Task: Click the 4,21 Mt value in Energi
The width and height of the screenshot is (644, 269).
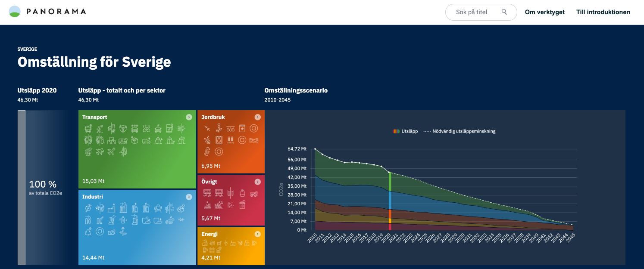Action: point(211,258)
